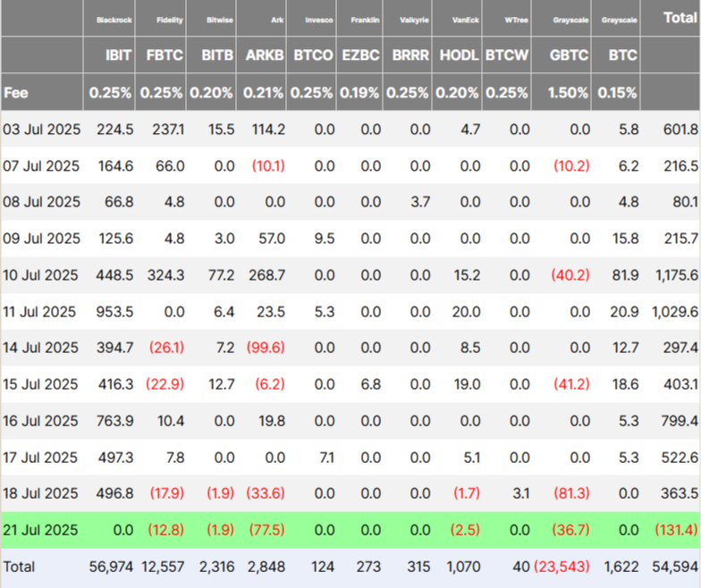Viewport: 701px width, 588px height.
Task: Select the 09 Jul 2025 date cell
Action: click(x=41, y=239)
